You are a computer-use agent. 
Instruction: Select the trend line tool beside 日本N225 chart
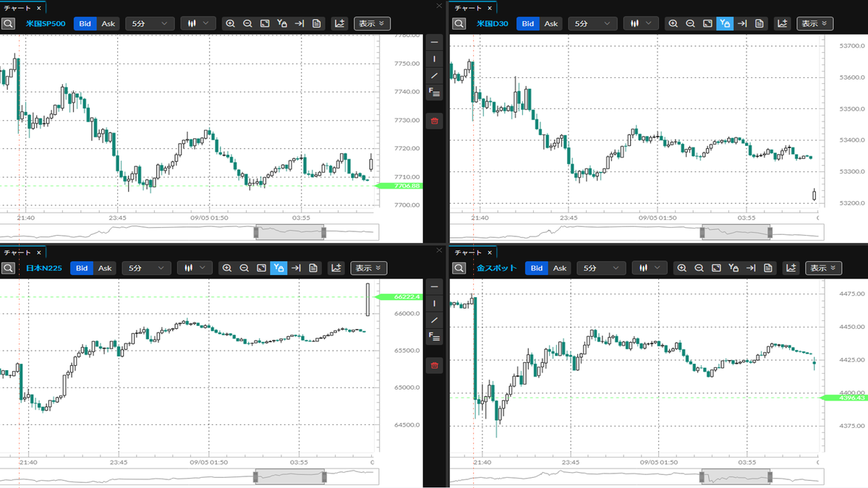(434, 320)
